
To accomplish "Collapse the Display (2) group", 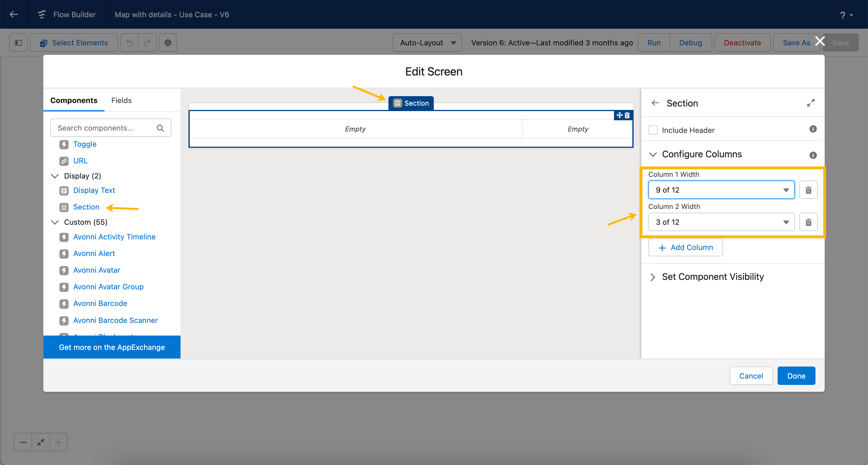I will [55, 176].
